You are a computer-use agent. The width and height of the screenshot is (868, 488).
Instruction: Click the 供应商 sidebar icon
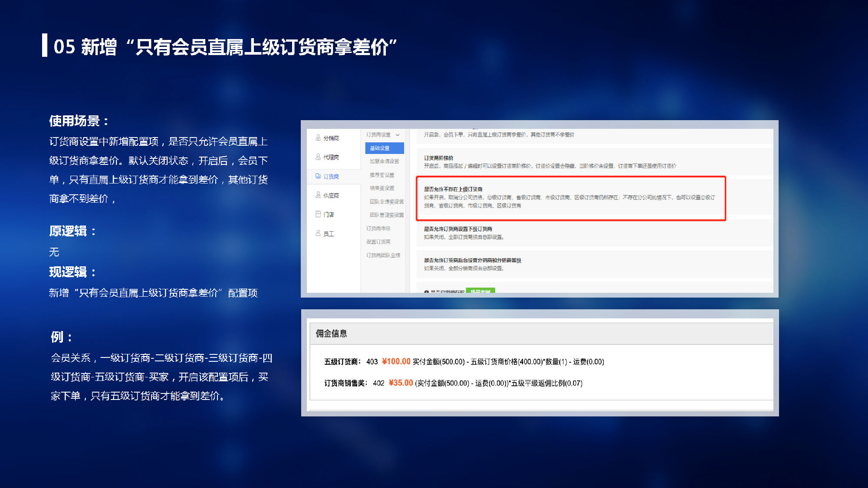pos(318,195)
